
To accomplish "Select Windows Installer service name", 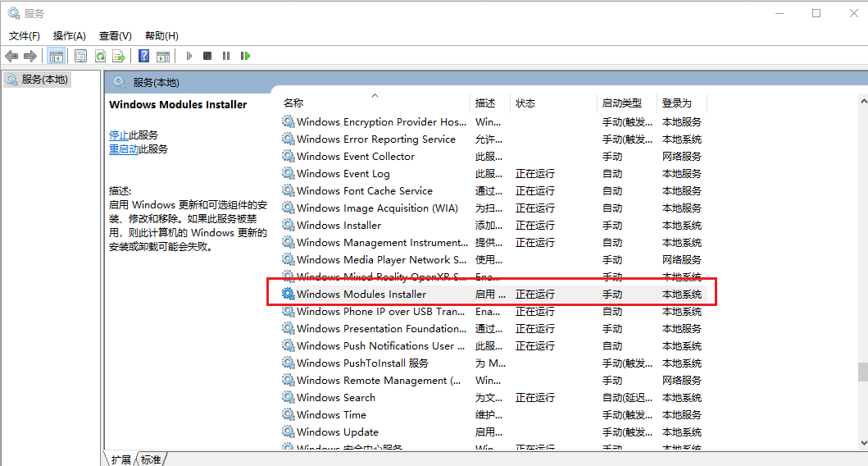I will click(x=339, y=225).
